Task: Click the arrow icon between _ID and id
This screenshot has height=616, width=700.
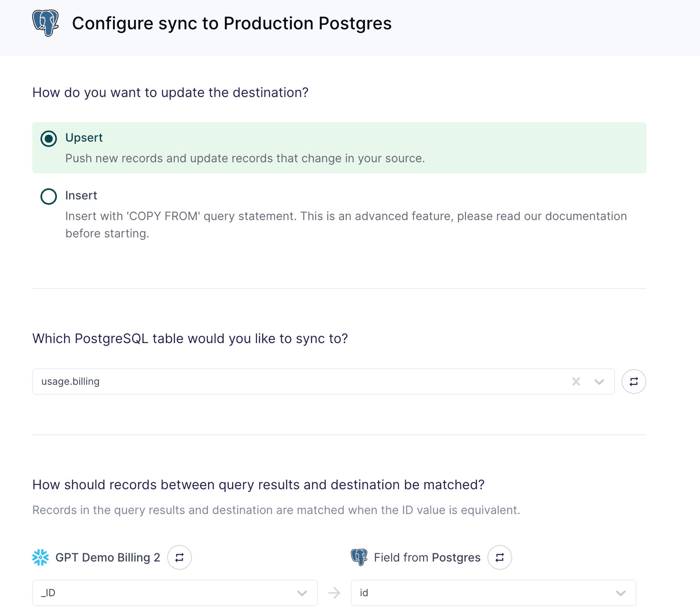Action: coord(334,592)
